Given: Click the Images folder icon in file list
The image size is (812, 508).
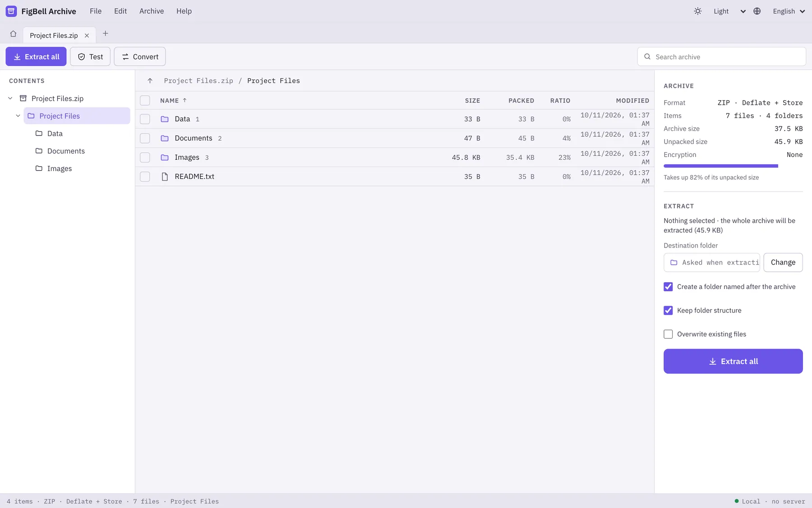Looking at the screenshot, I should click(165, 158).
